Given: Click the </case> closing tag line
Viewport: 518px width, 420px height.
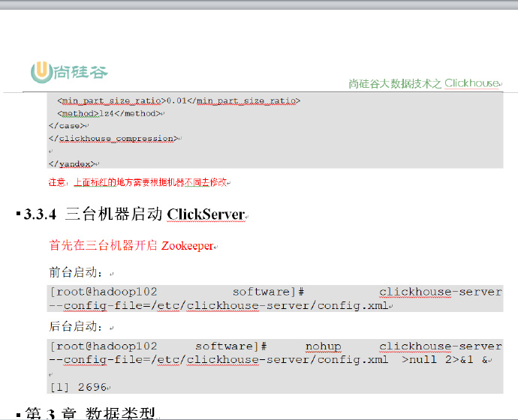Looking at the screenshot, I should tap(67, 126).
